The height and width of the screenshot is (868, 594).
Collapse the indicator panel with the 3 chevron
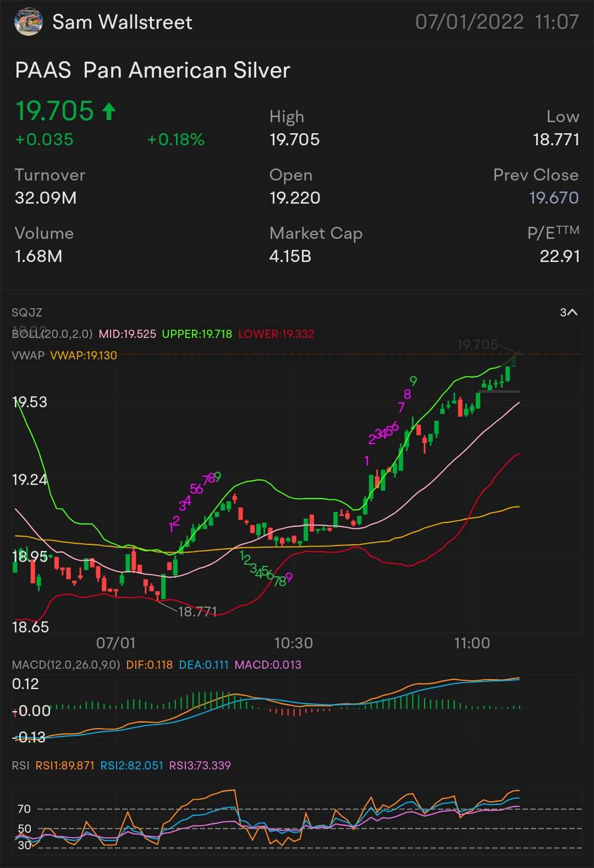(569, 312)
